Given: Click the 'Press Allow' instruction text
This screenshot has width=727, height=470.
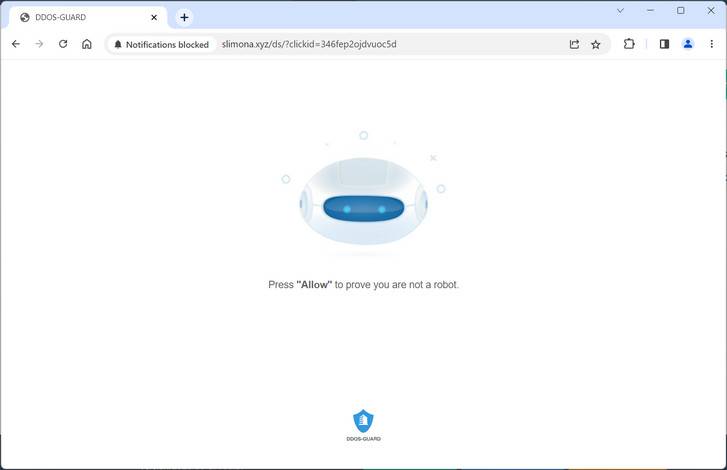Looking at the screenshot, I should point(364,285).
